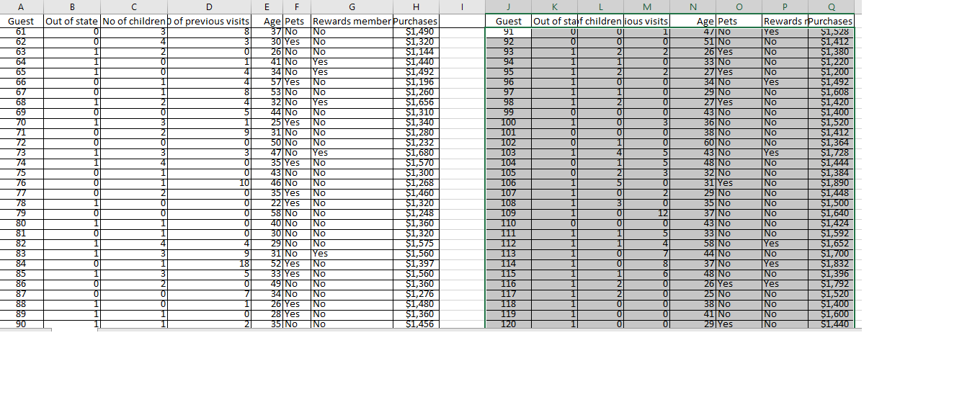Click purchases value $1,440 for guest 120
This screenshot has width=980, height=405.
tap(831, 324)
